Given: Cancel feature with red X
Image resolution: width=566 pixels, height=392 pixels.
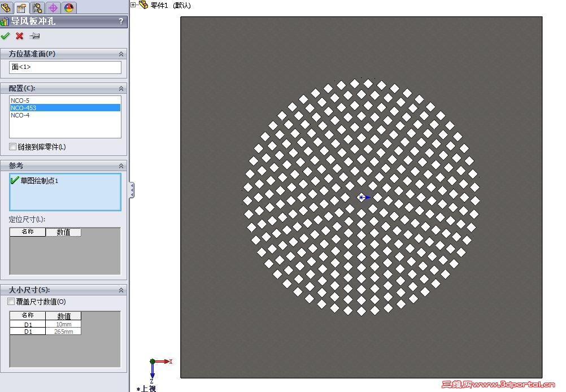Looking at the screenshot, I should (x=20, y=36).
